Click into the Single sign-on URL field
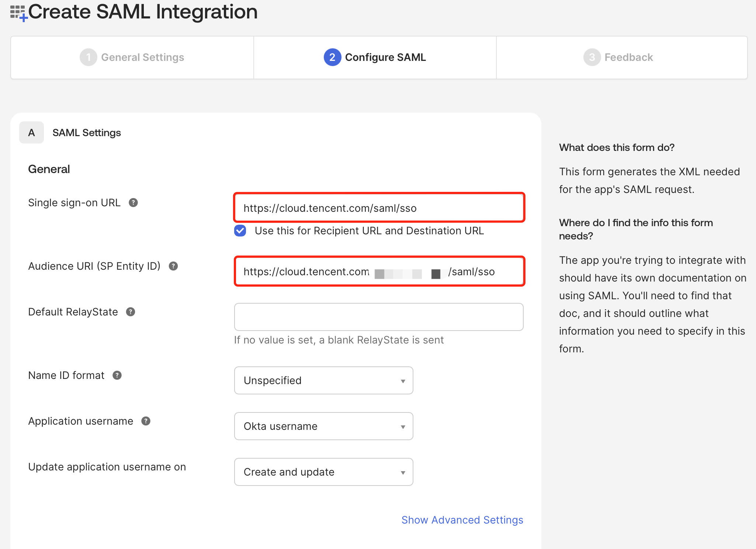 pos(379,208)
